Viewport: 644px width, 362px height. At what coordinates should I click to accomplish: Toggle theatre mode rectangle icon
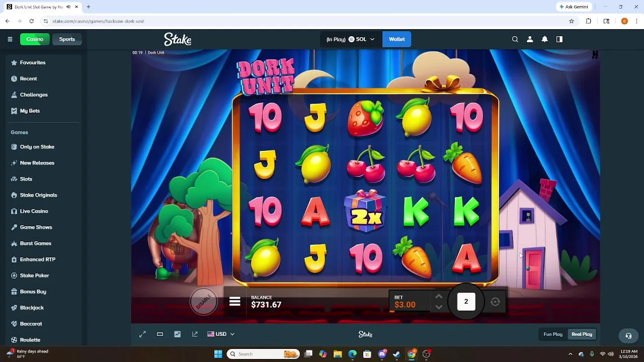coord(160,334)
